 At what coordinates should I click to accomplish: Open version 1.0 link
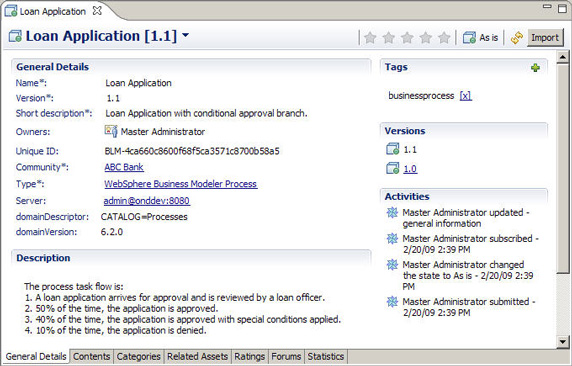coord(410,169)
